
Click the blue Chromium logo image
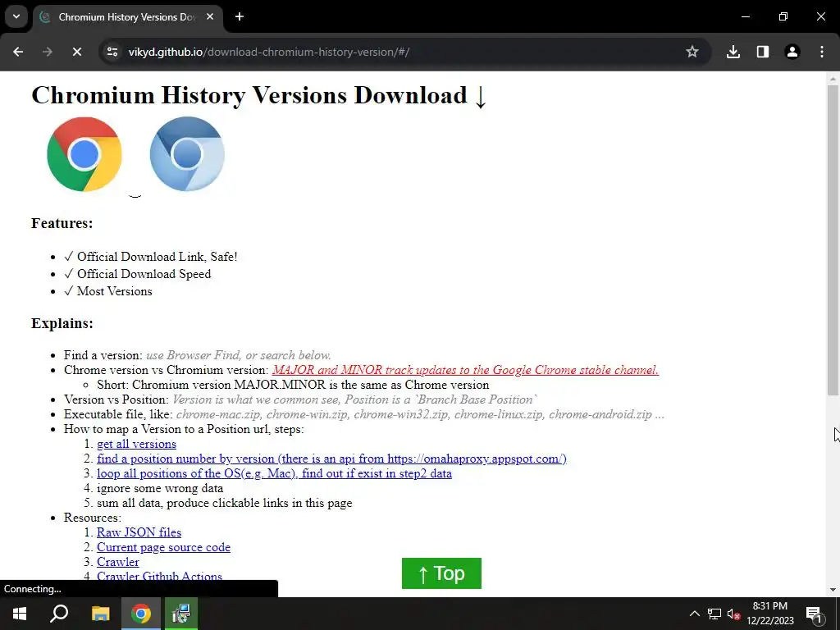[187, 154]
